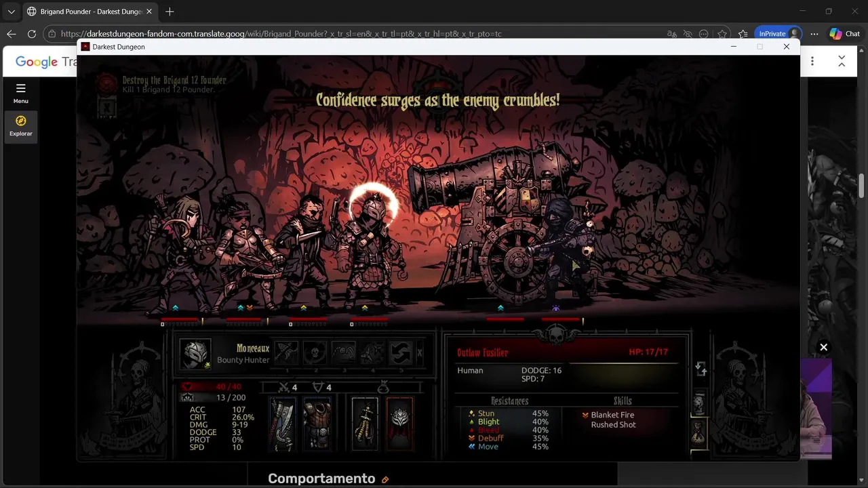The image size is (868, 488).
Task: Select the fourth combat skill icon
Action: point(372,352)
